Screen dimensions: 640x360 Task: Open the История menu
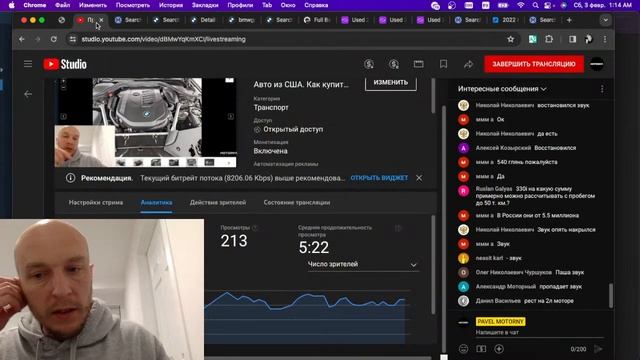click(171, 5)
